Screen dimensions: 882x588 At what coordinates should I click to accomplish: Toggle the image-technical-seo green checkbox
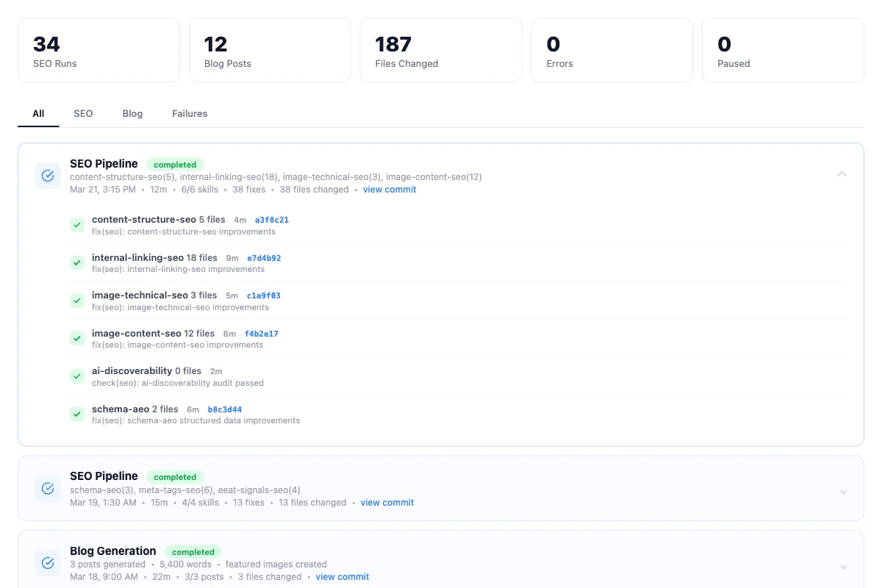tap(77, 301)
